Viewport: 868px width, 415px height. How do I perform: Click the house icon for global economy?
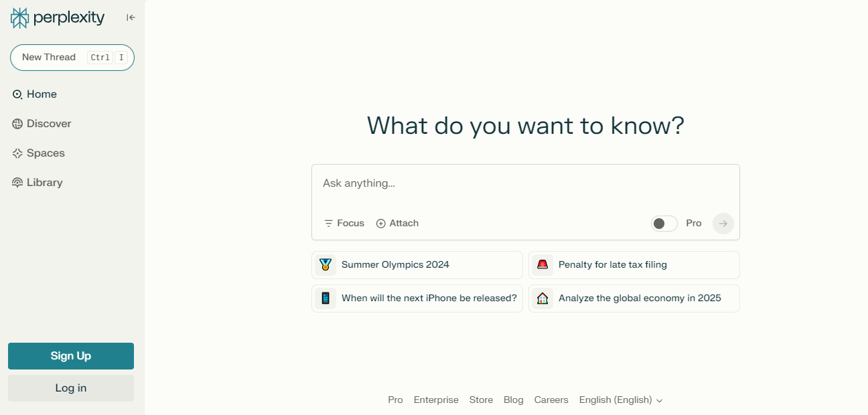pos(542,299)
